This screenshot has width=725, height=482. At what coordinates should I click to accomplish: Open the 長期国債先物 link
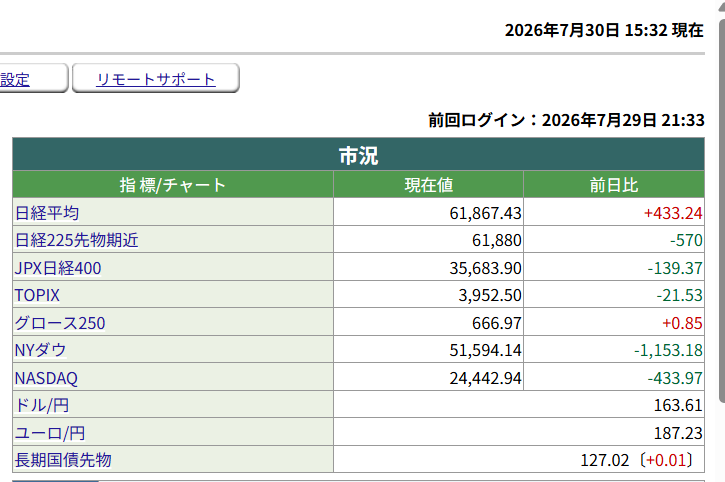[63, 460]
